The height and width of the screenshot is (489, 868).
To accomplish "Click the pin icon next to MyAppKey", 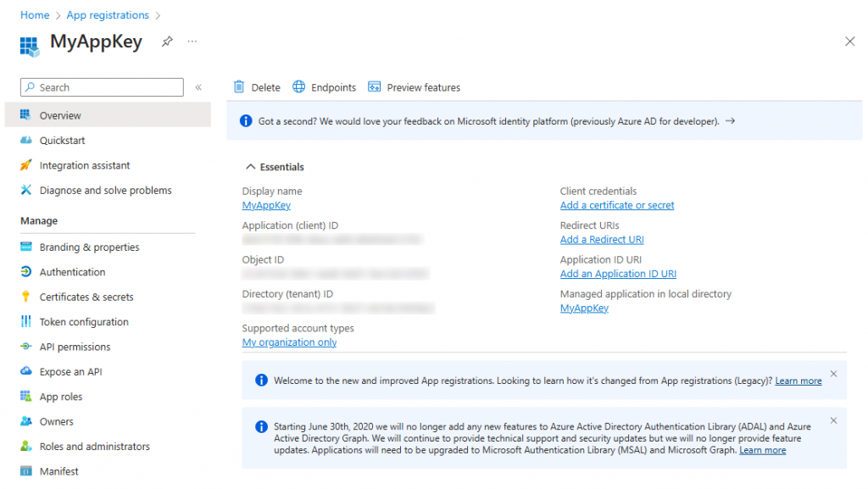I will 167,42.
